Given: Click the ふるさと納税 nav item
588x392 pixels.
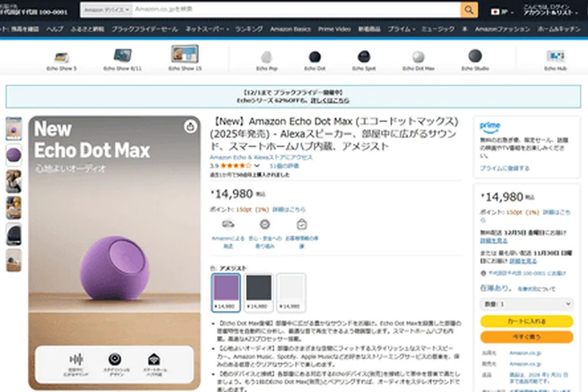Looking at the screenshot, I should click(x=87, y=29).
